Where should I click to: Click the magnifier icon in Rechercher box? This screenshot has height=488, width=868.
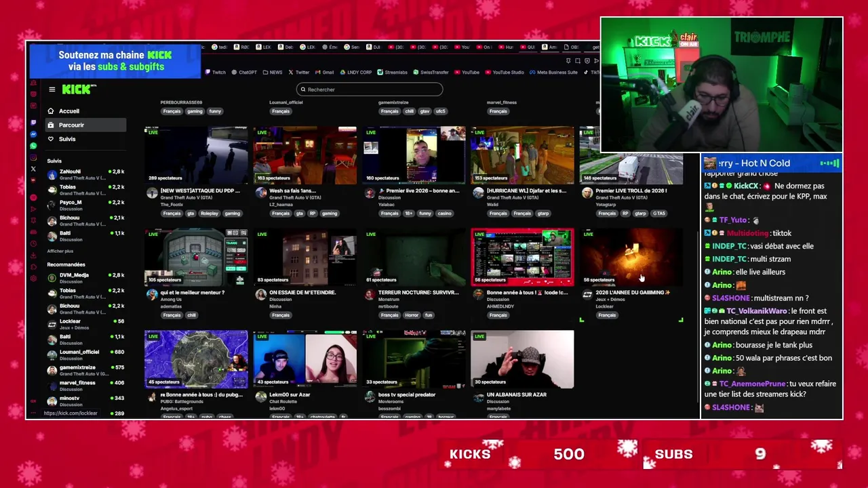pos(303,89)
